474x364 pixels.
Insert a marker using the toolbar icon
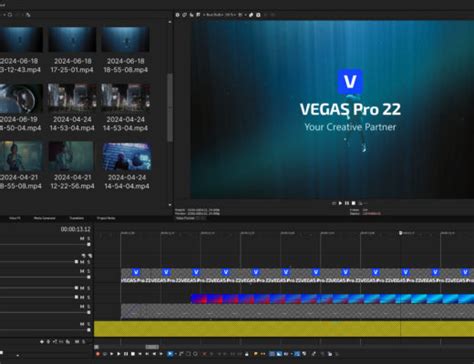(255, 354)
